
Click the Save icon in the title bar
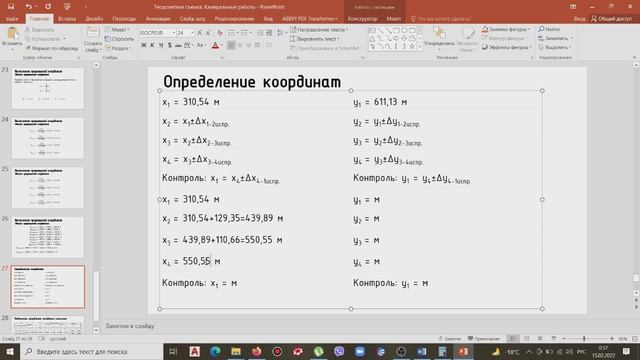pos(11,7)
